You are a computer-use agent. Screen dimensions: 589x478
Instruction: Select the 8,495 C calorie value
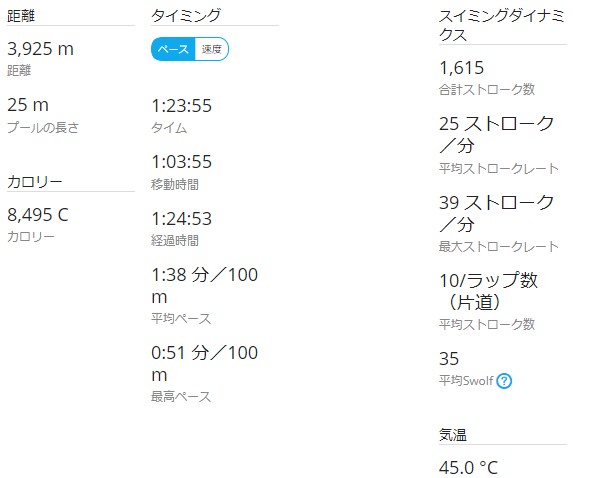38,215
